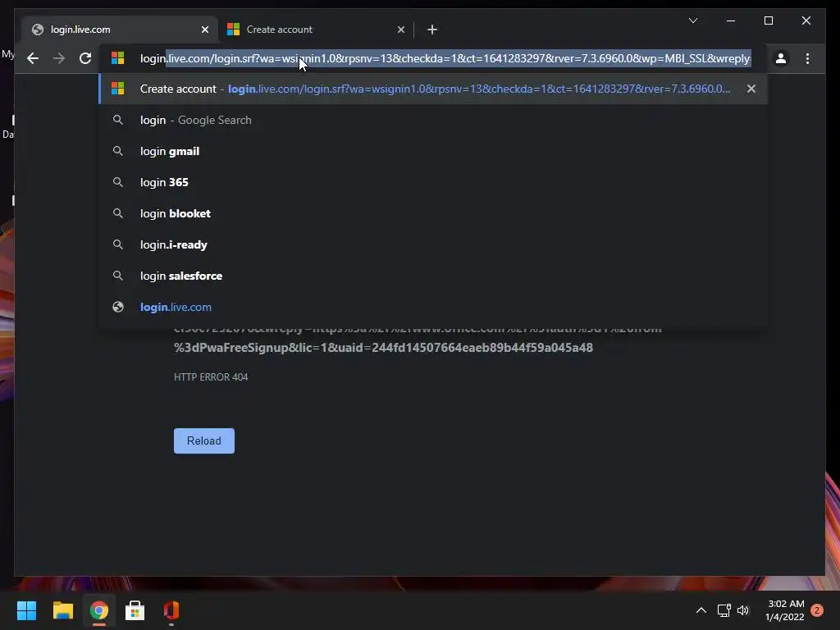Screen dimensions: 840x630
Task: Select the login.live.com tab
Action: point(119,30)
